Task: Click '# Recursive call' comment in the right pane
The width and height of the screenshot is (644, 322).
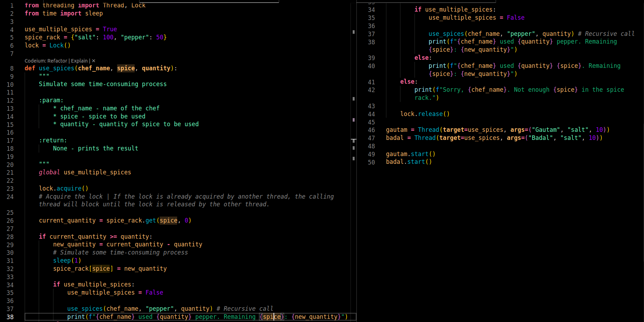Action: click(606, 34)
